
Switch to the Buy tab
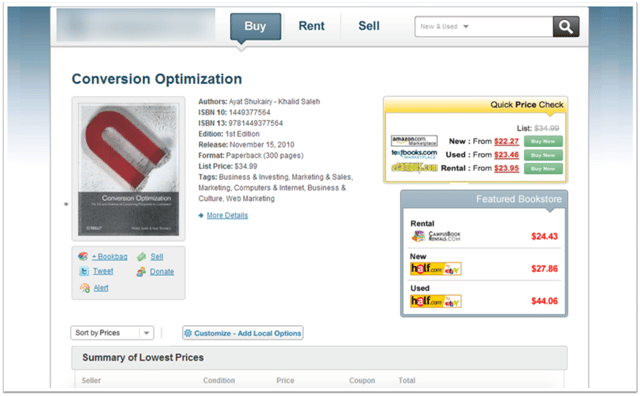point(255,26)
